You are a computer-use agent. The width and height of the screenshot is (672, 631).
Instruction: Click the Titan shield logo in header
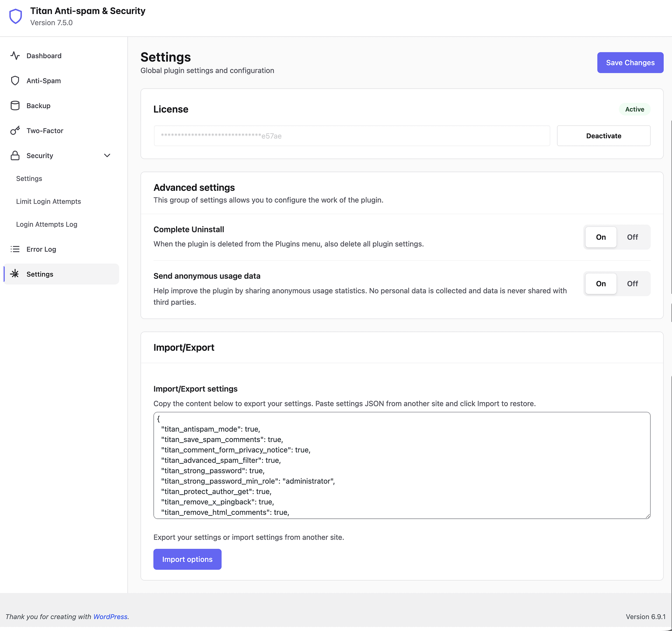point(16,16)
